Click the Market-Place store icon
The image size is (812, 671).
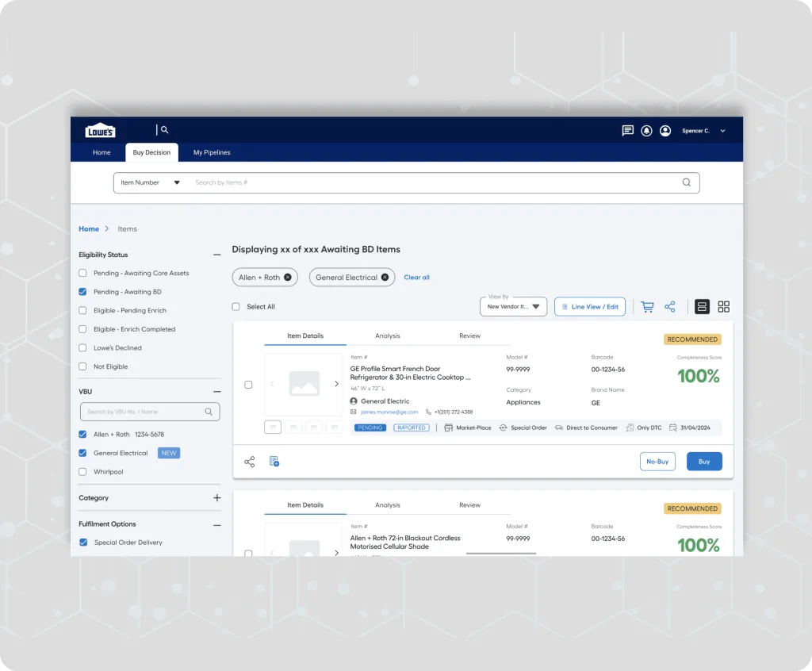(449, 428)
